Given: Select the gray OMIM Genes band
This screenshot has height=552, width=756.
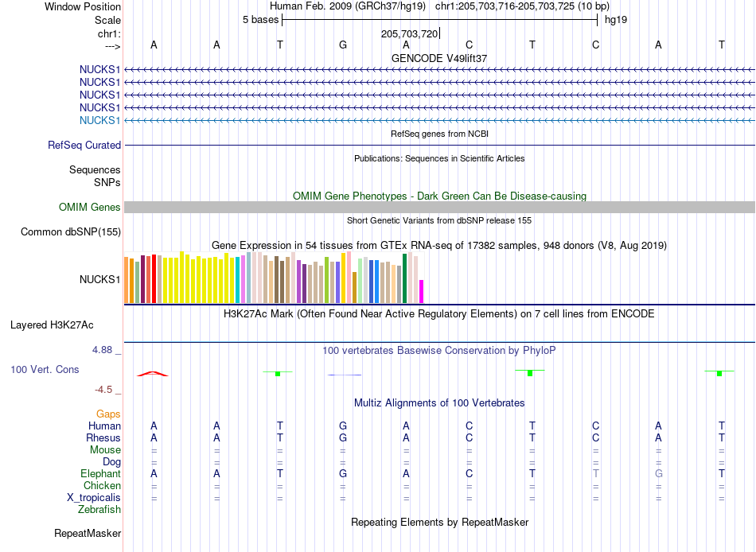Looking at the screenshot, I should (439, 208).
